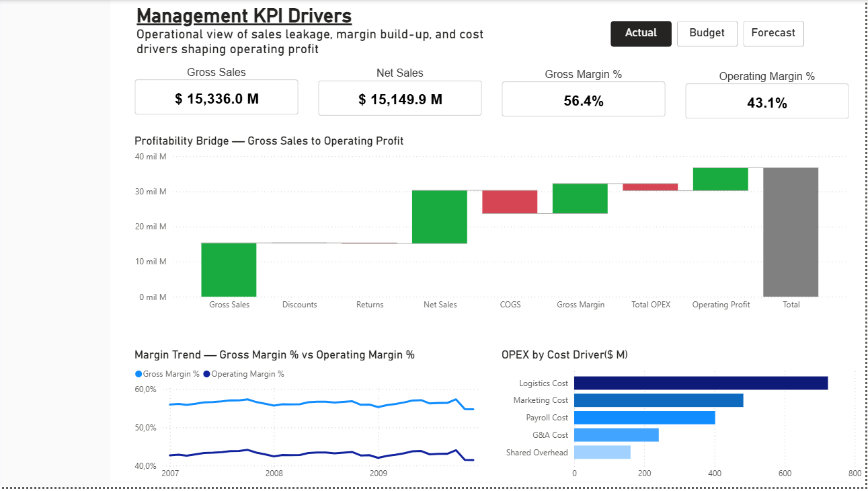Click the Net Sales KPI card
868x491 pixels.
[399, 98]
